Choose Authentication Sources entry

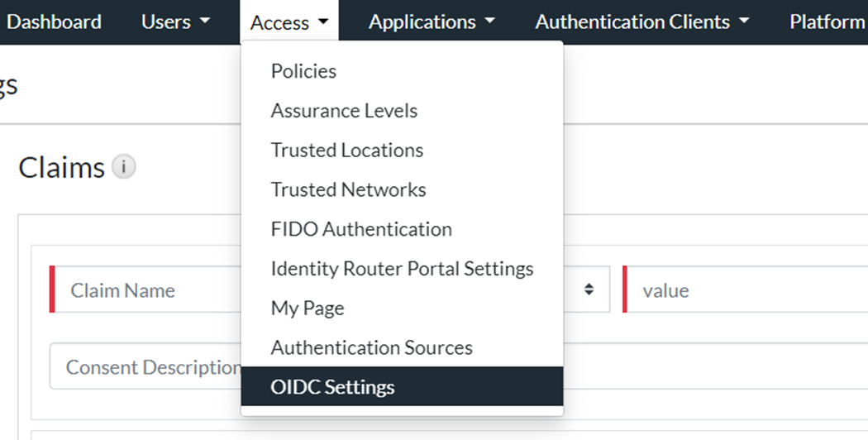tap(371, 347)
